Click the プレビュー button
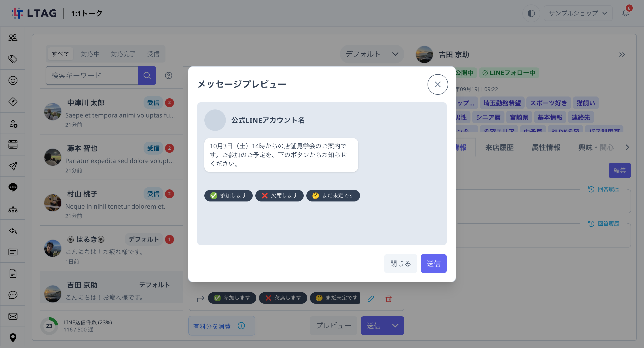This screenshot has height=348, width=644. (333, 325)
